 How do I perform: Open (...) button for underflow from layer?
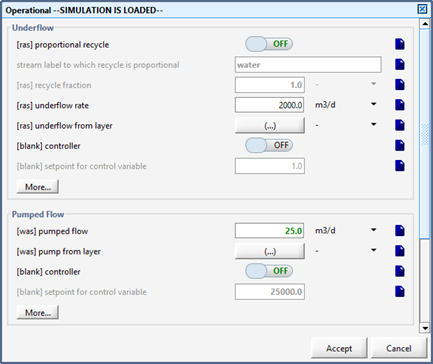(270, 126)
